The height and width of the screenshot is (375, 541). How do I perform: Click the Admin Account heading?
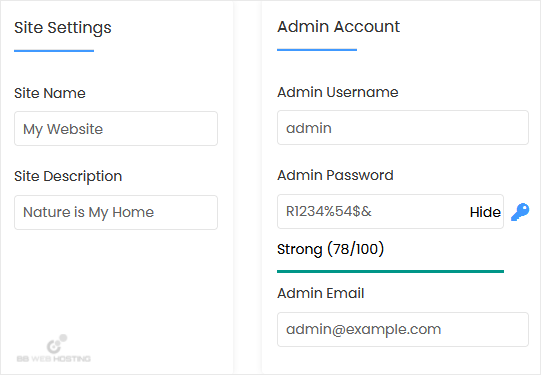click(x=338, y=27)
